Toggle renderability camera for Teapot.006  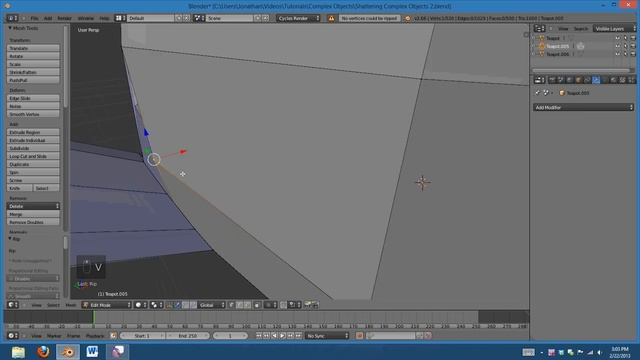coord(633,54)
